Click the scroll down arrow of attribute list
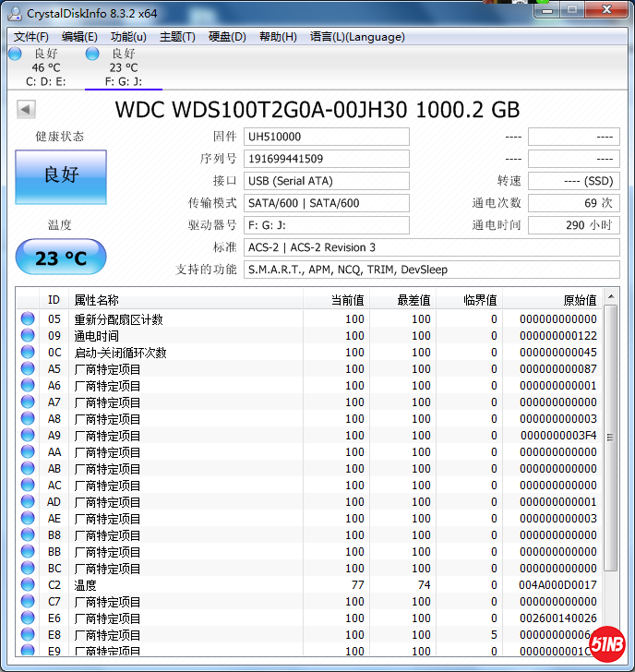 point(611,651)
